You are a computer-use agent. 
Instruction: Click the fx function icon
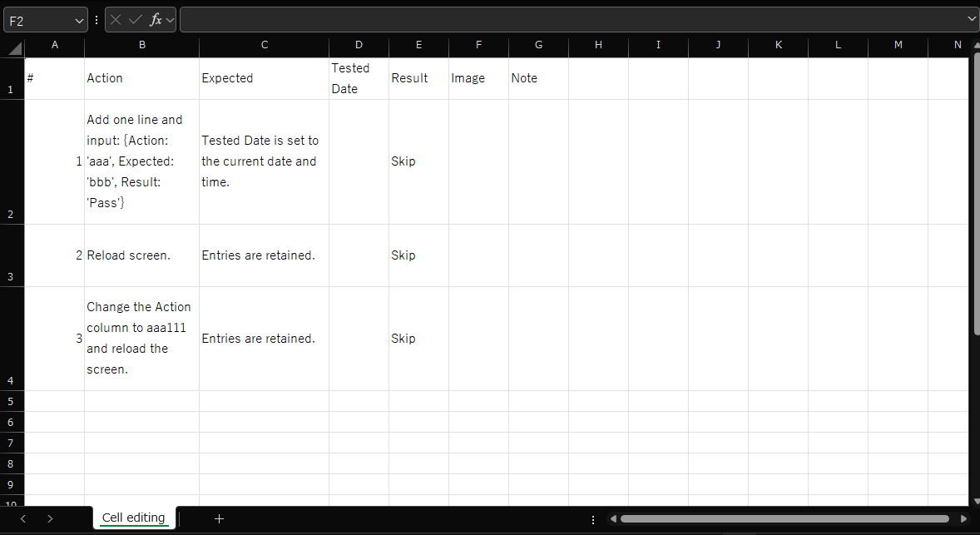[x=155, y=18]
